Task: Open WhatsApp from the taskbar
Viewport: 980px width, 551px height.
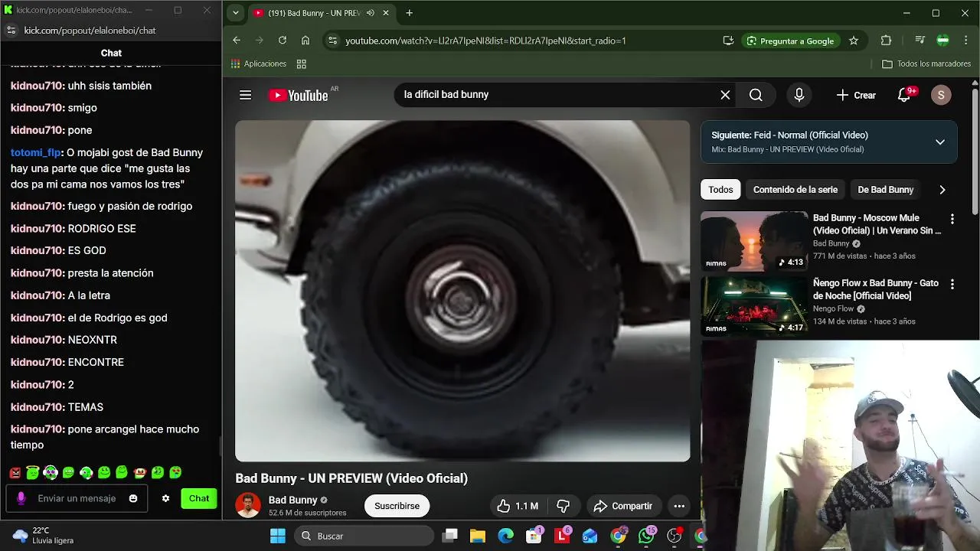Action: tap(646, 536)
